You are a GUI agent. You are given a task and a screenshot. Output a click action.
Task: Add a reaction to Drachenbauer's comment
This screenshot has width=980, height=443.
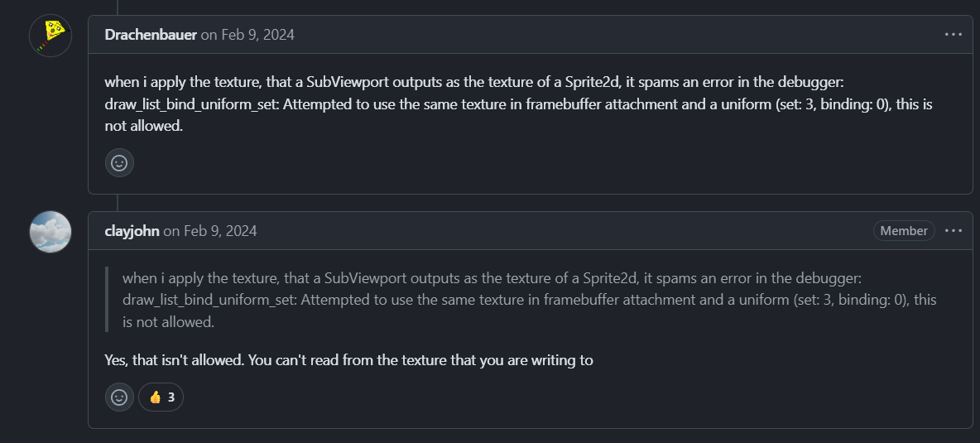pos(119,163)
